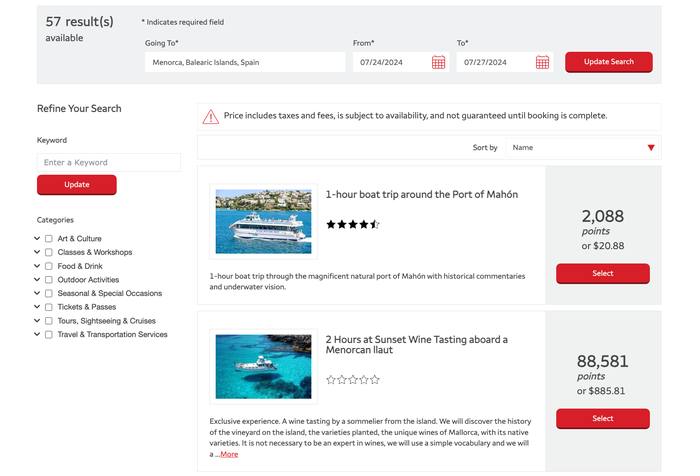The image size is (700, 476).
Task: Select the 2,088 points boat trip
Action: [x=603, y=273]
